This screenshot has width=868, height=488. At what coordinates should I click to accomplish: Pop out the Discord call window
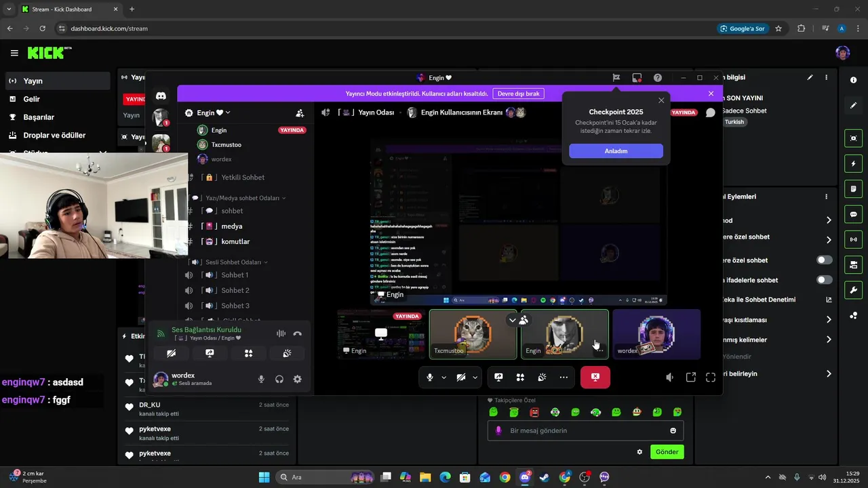pyautogui.click(x=691, y=378)
